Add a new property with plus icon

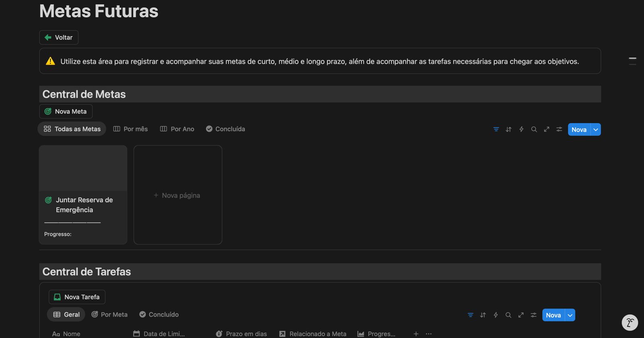point(416,334)
